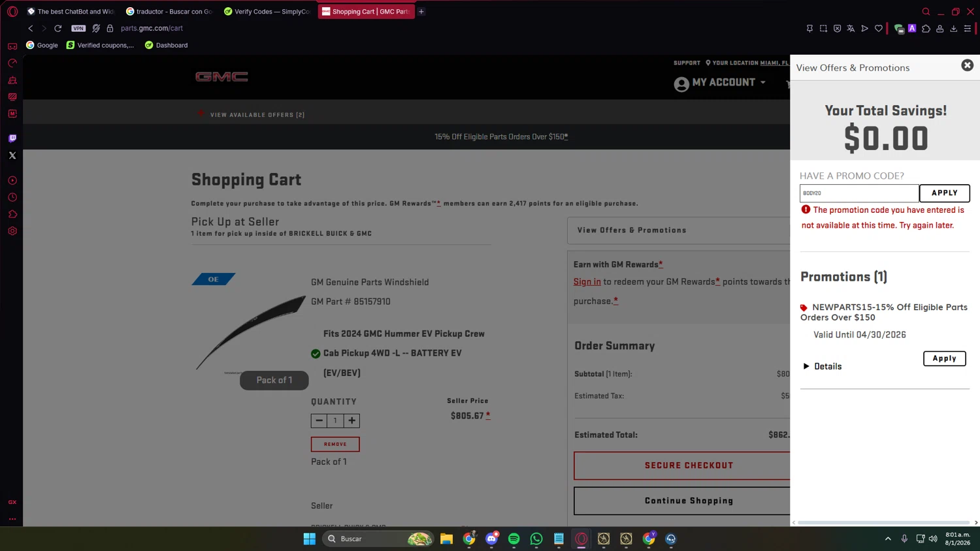Remove the windshield from cart
Image resolution: width=980 pixels, height=551 pixels.
coord(335,444)
